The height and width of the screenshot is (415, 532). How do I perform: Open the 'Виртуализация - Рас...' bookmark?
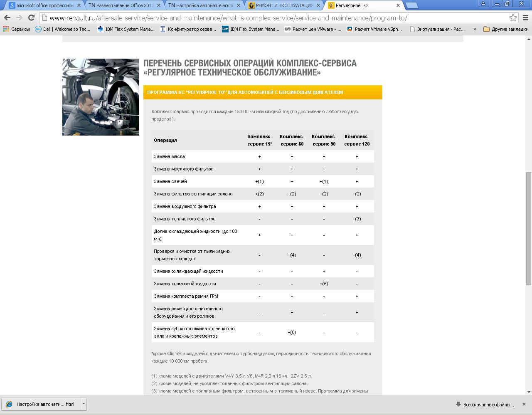(x=438, y=29)
